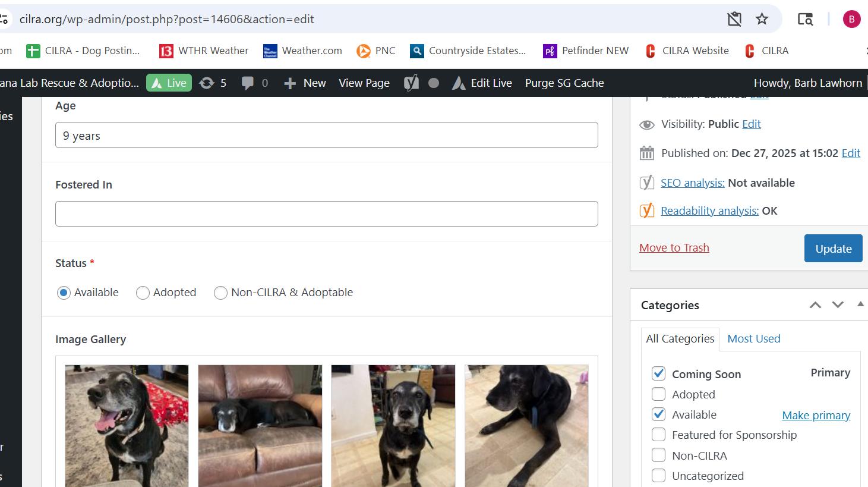Image resolution: width=868 pixels, height=487 pixels.
Task: Click the visibility eye icon
Action: (x=647, y=124)
